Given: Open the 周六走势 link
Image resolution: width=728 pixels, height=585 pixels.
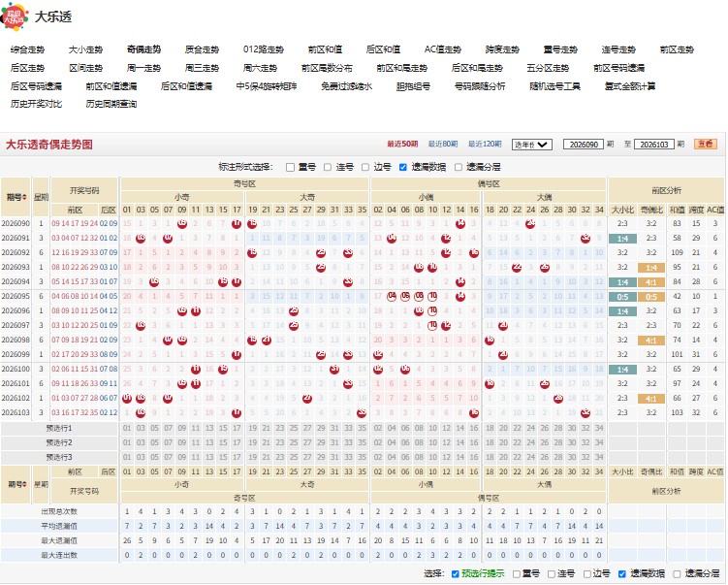Looking at the screenshot, I should pos(260,68).
